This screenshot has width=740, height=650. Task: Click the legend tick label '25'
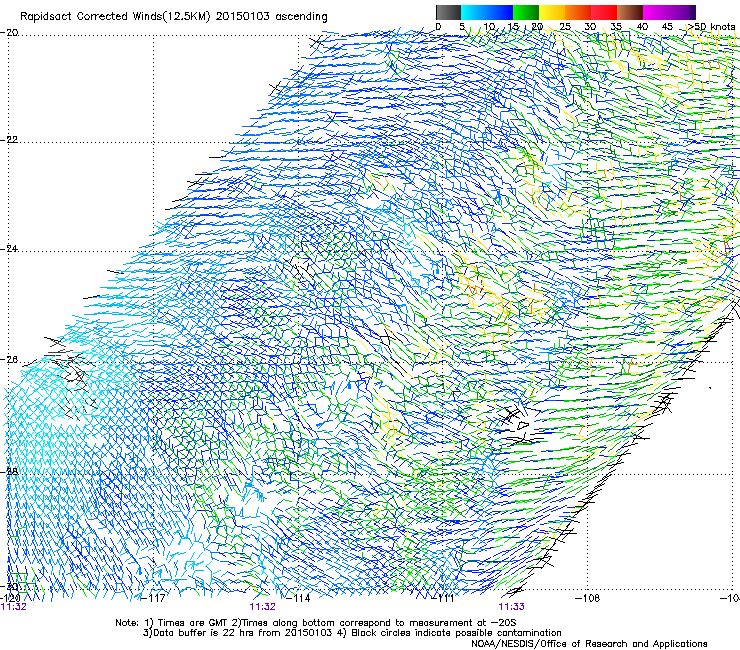click(565, 27)
